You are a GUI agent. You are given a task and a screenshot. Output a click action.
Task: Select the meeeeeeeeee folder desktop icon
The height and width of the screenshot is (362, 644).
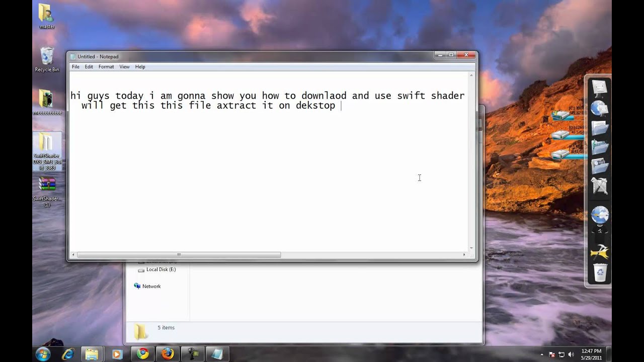[x=47, y=102]
